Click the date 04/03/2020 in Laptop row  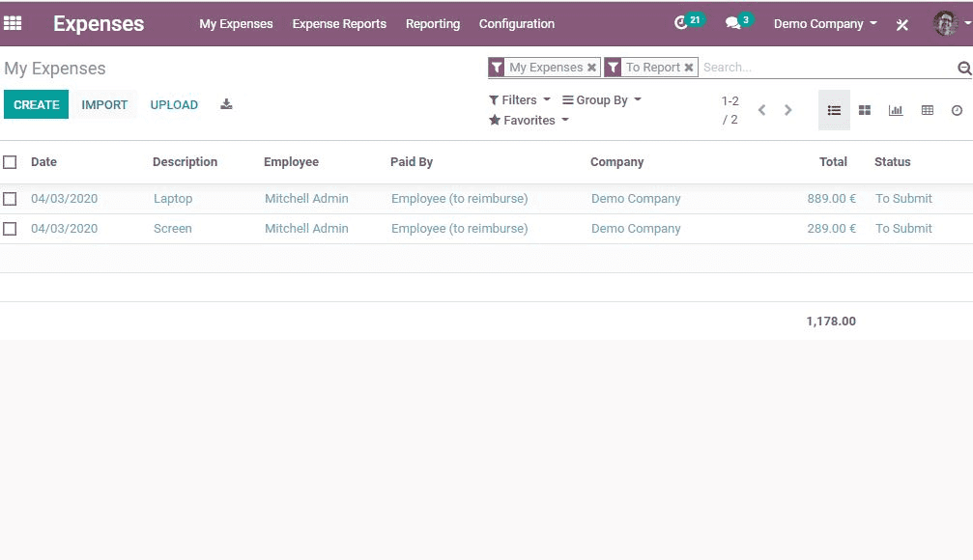click(x=65, y=199)
